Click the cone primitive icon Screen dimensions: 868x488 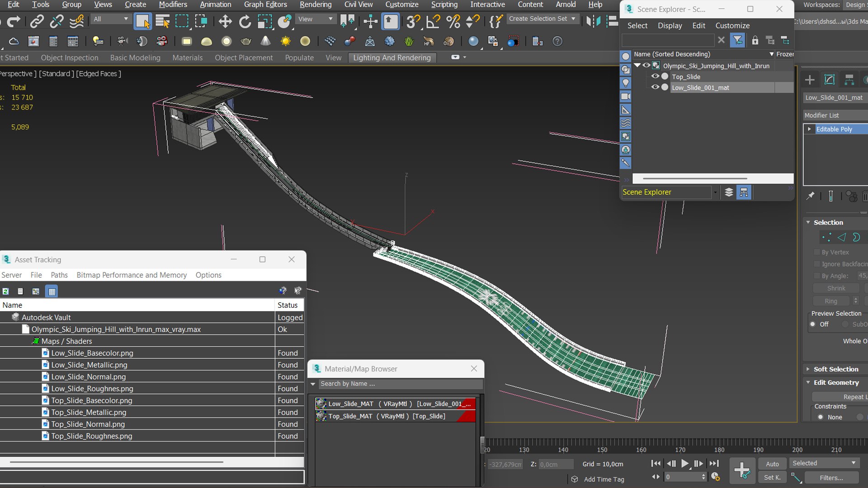pyautogui.click(x=265, y=42)
